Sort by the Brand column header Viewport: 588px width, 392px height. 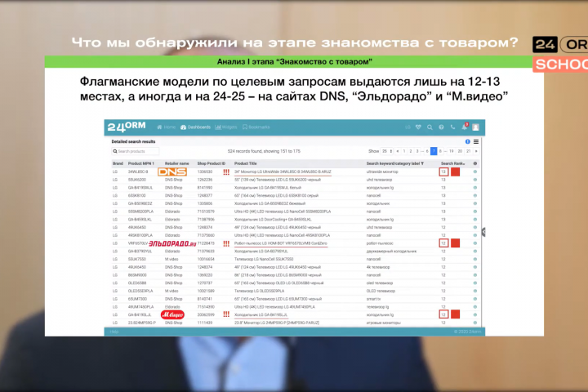pyautogui.click(x=118, y=163)
